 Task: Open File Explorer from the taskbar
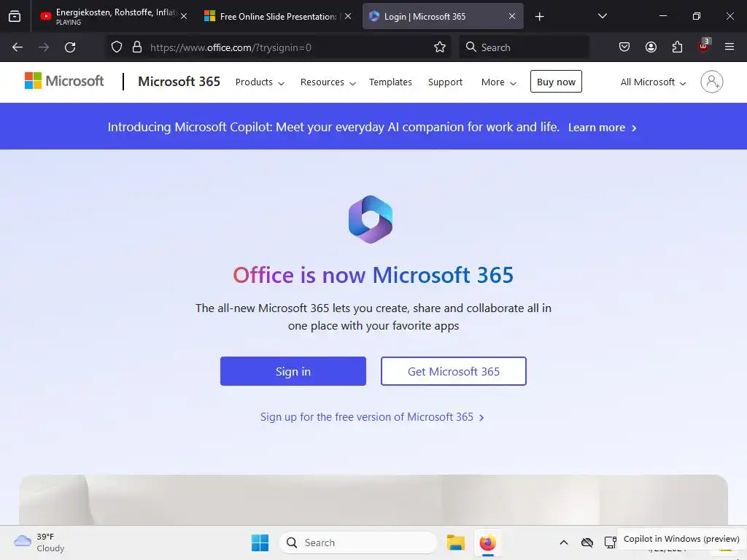(x=456, y=542)
